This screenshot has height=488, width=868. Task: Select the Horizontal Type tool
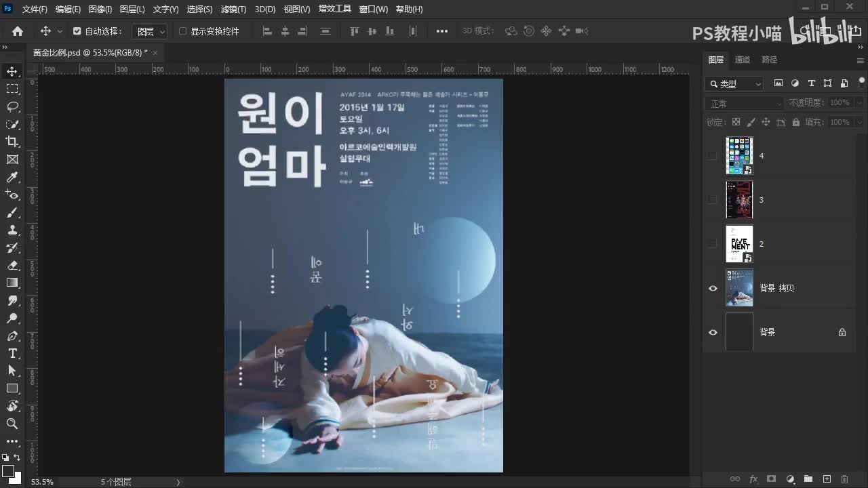coord(12,353)
